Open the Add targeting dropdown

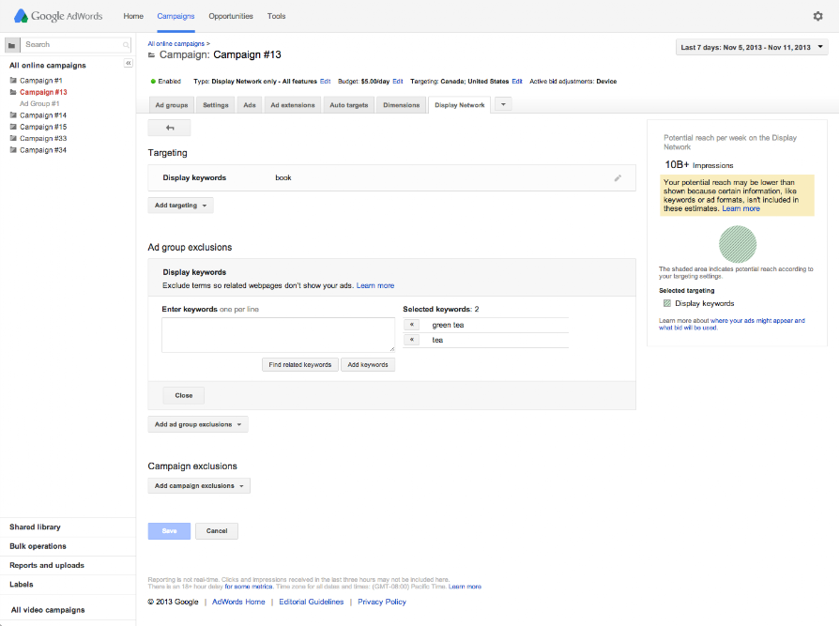click(180, 205)
